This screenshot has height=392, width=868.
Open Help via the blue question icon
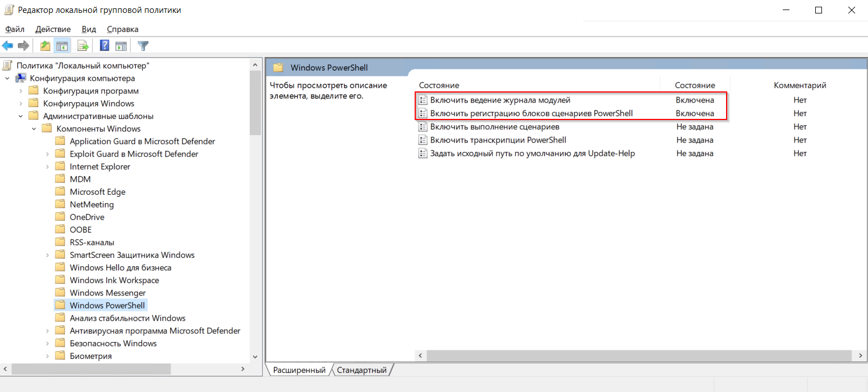click(x=104, y=46)
